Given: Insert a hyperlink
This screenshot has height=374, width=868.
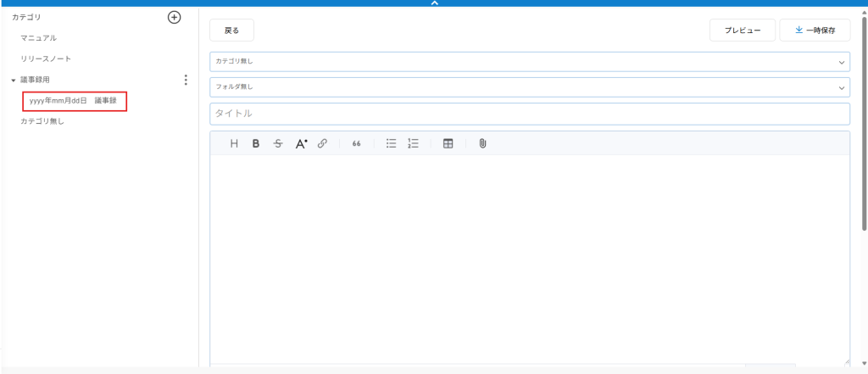Looking at the screenshot, I should (322, 144).
